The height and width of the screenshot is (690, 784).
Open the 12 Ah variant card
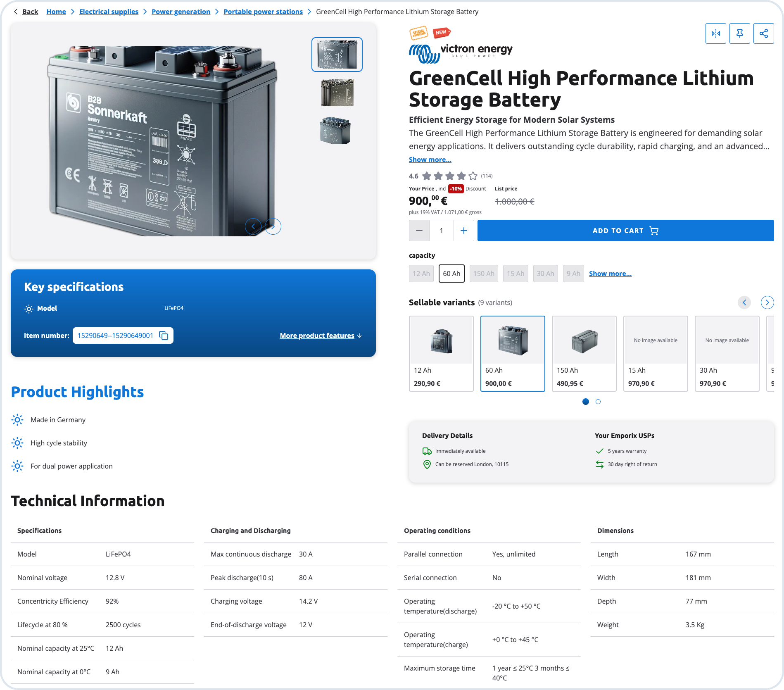[441, 354]
